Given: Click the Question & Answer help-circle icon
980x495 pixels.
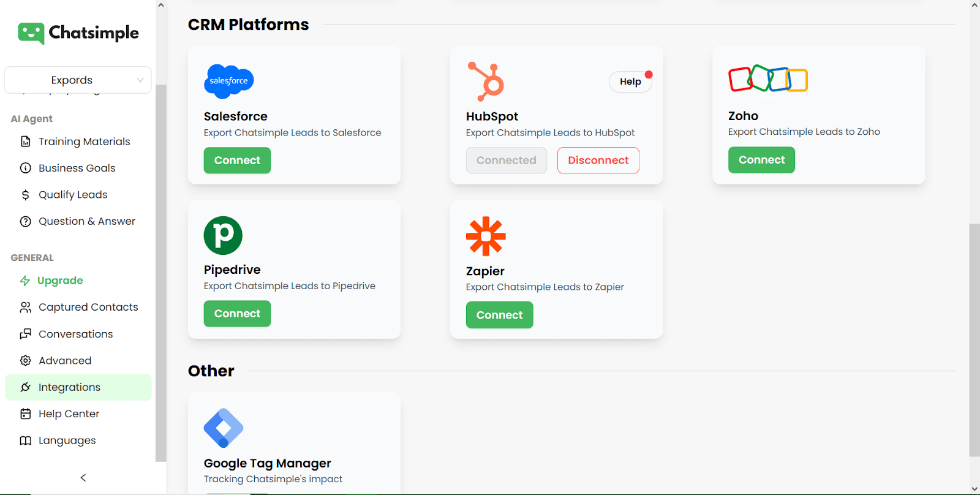Looking at the screenshot, I should [x=25, y=221].
